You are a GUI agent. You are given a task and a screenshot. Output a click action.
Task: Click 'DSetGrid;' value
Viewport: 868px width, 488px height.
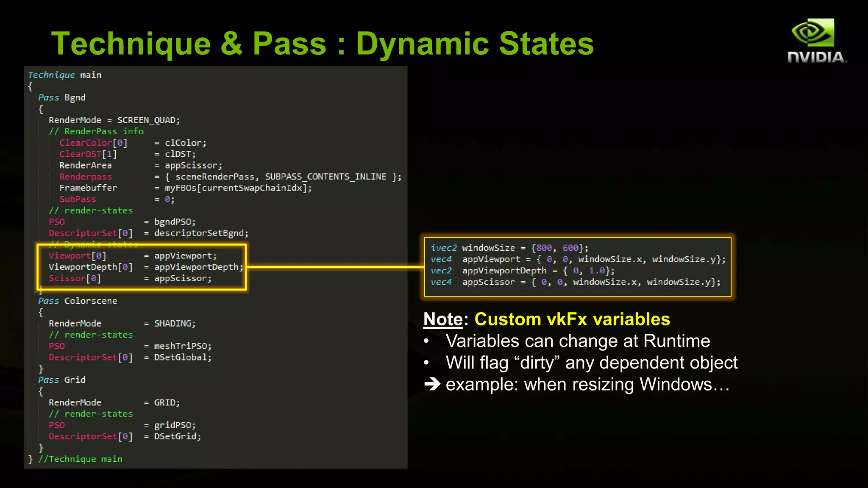coord(178,436)
